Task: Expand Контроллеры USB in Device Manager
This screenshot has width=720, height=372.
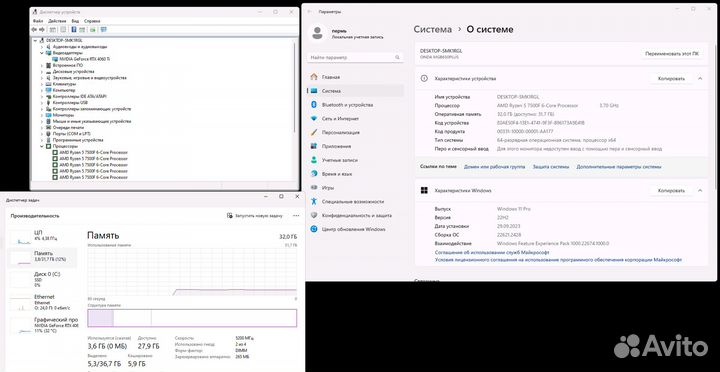Action: point(42,103)
